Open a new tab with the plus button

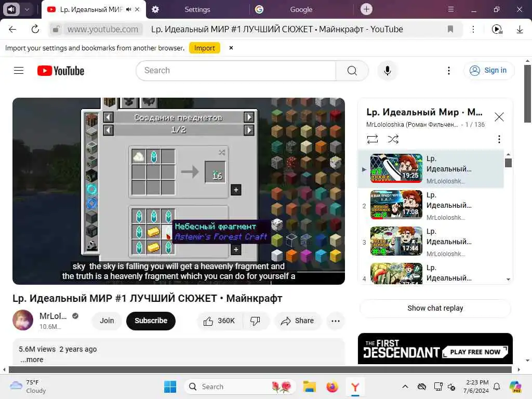tap(366, 9)
